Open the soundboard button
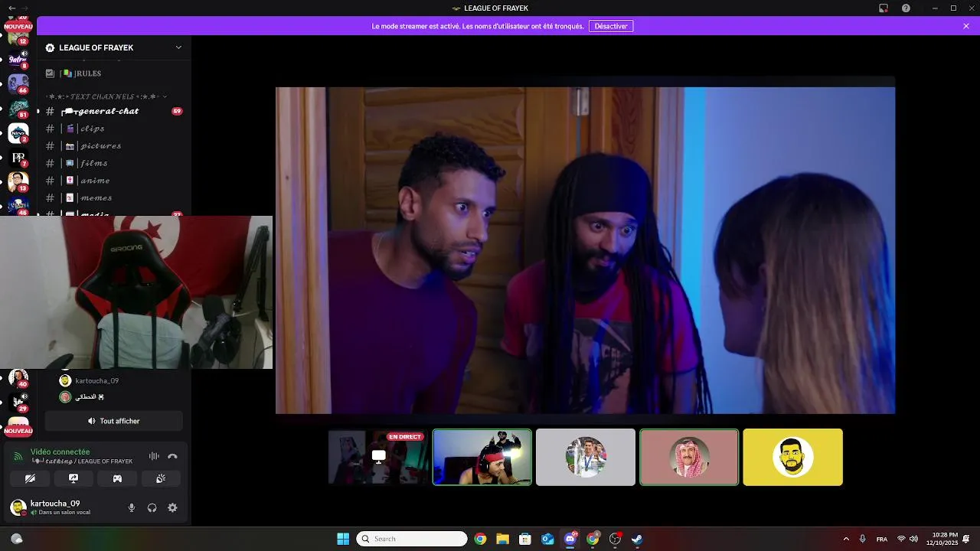 click(x=161, y=478)
